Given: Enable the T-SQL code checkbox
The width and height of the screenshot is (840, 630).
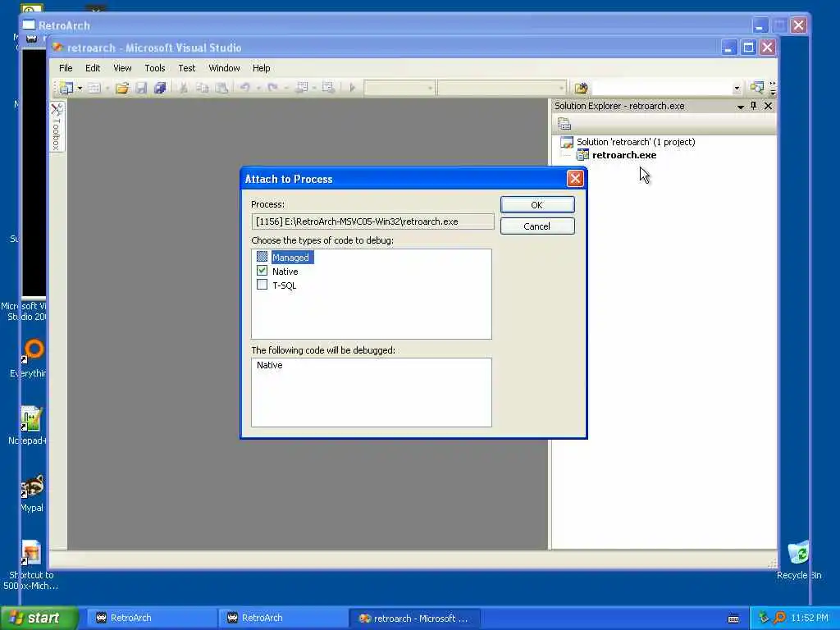Looking at the screenshot, I should 262,285.
